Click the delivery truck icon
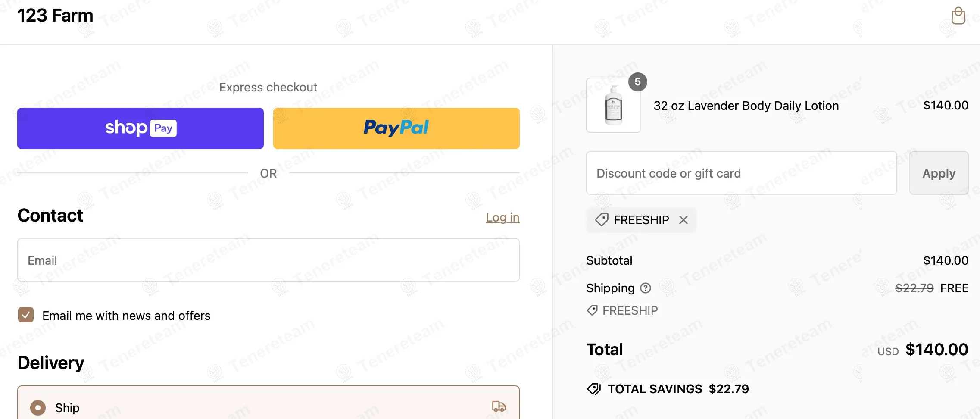Image resolution: width=980 pixels, height=419 pixels. [499, 406]
